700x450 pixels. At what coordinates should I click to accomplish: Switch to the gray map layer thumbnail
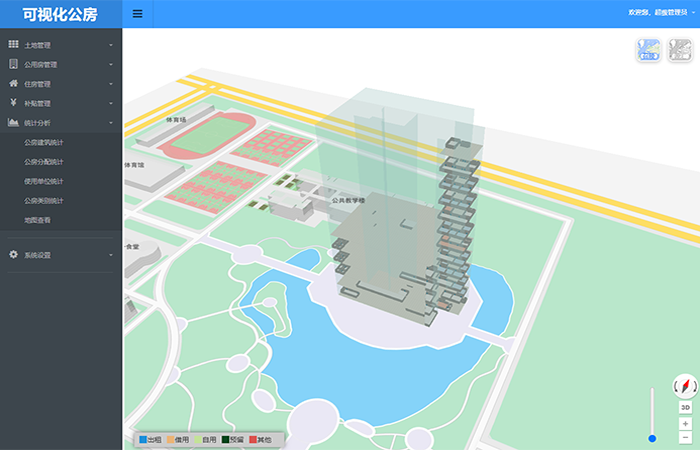click(x=680, y=50)
